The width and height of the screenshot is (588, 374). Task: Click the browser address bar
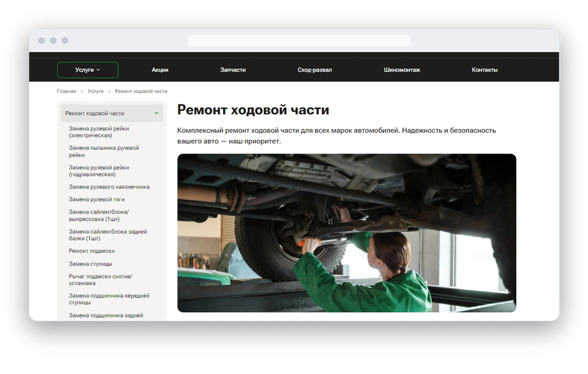[299, 40]
